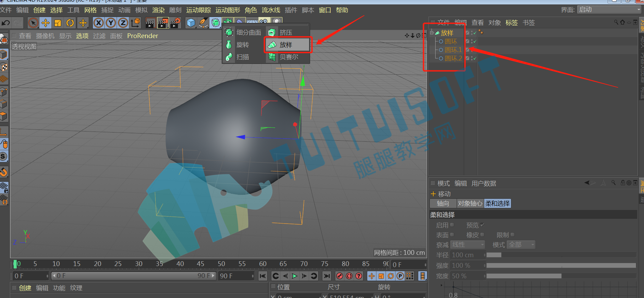
Task: Click the Play forward button
Action: [x=294, y=276]
